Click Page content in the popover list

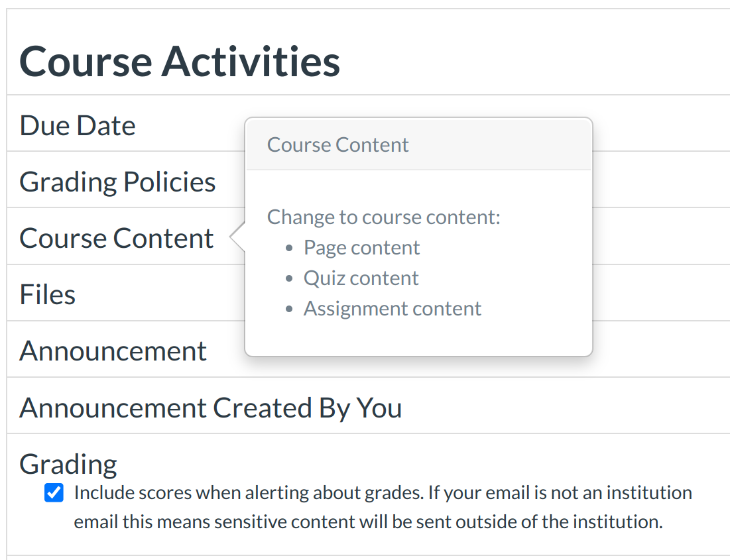[x=361, y=248]
